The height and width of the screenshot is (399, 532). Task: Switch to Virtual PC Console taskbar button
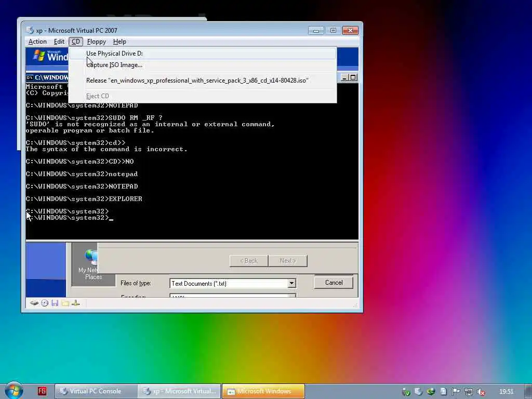[96, 391]
